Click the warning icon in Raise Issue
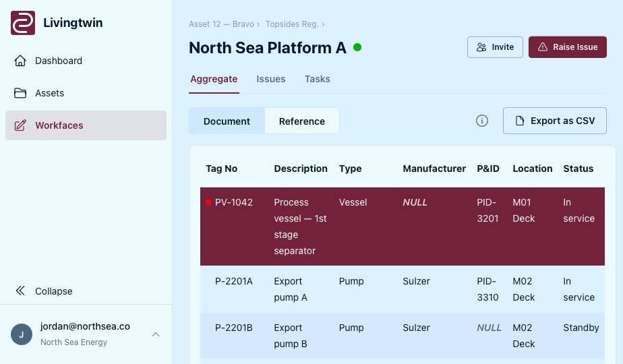This screenshot has height=364, width=623. [x=543, y=47]
